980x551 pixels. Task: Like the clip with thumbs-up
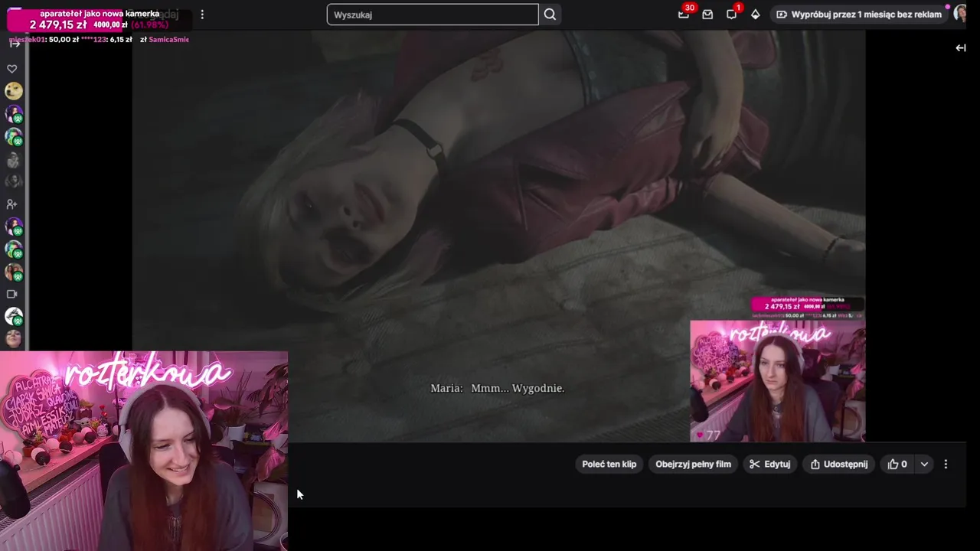tap(897, 464)
